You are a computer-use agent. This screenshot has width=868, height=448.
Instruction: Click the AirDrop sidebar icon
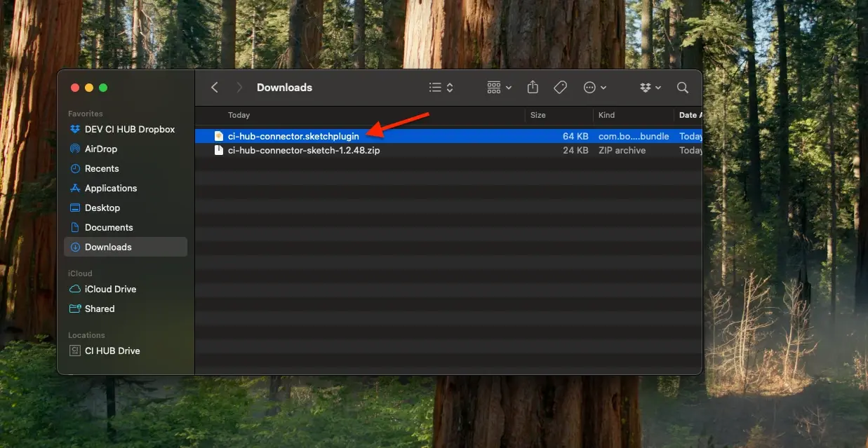[x=75, y=149]
